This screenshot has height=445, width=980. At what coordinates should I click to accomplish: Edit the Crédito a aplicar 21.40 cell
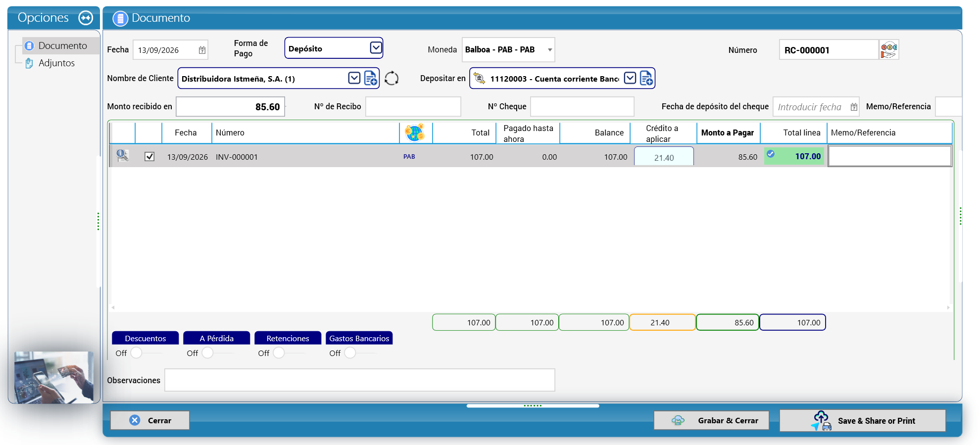pos(664,157)
